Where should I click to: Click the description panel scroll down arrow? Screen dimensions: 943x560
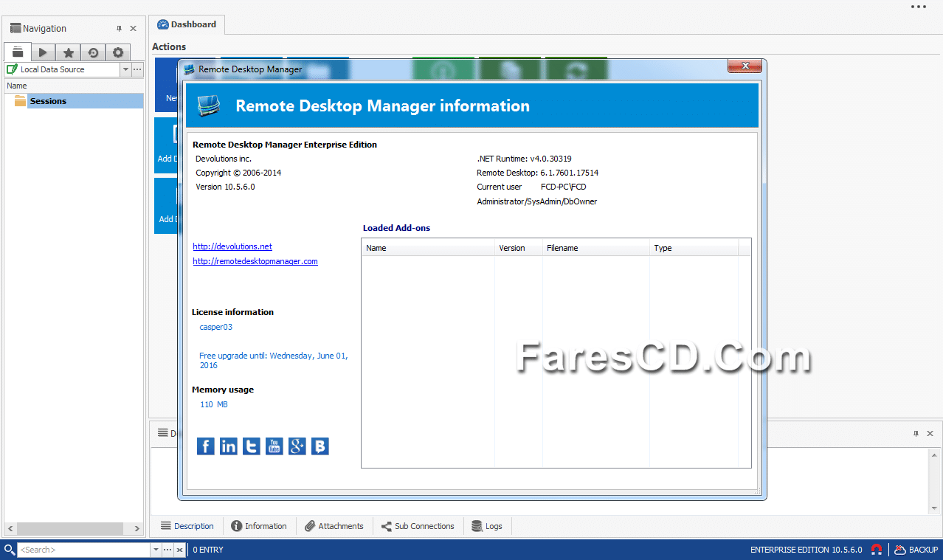(x=934, y=508)
